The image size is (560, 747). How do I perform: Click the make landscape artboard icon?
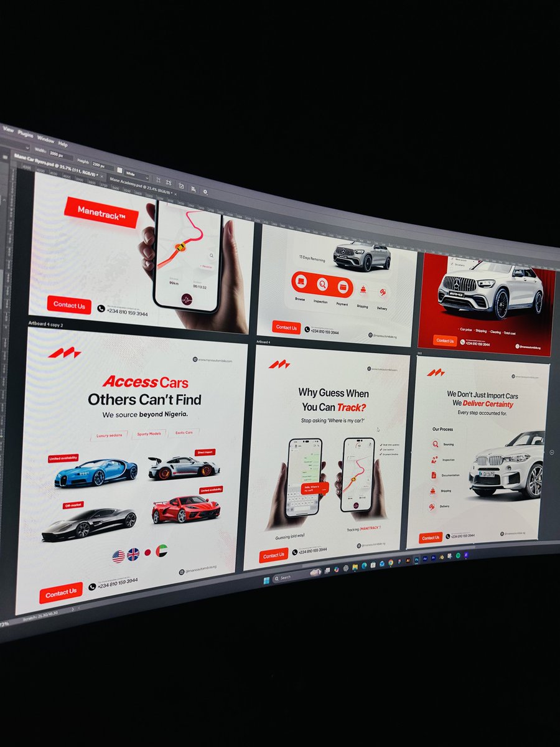pos(169,182)
